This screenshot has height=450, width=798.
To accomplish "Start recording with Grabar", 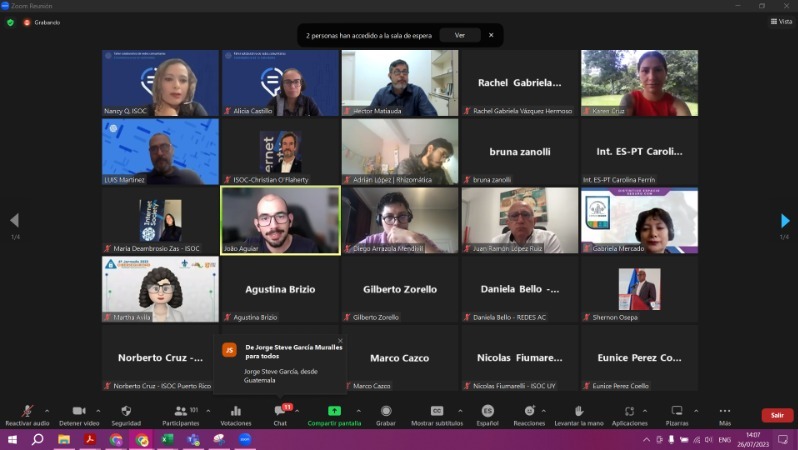I will point(386,411).
